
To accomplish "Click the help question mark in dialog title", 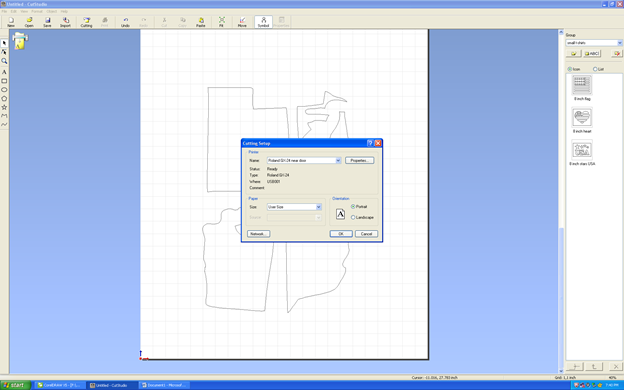I will [369, 143].
